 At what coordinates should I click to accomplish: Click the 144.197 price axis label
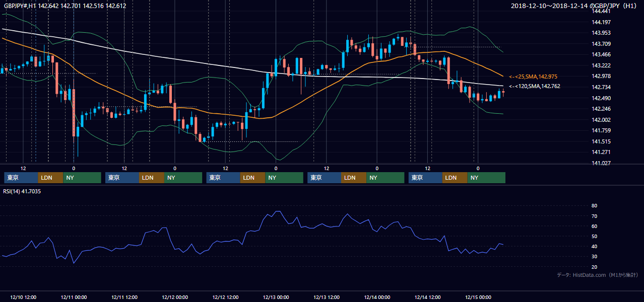(x=601, y=22)
